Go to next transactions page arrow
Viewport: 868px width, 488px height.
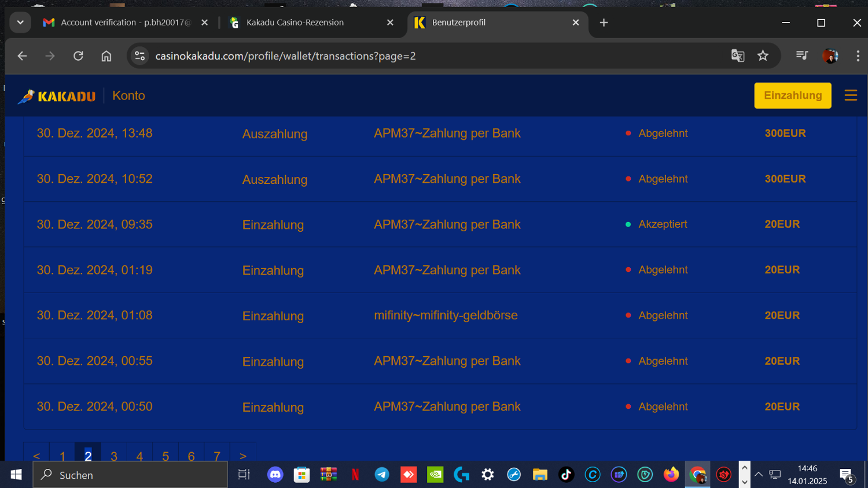243,456
